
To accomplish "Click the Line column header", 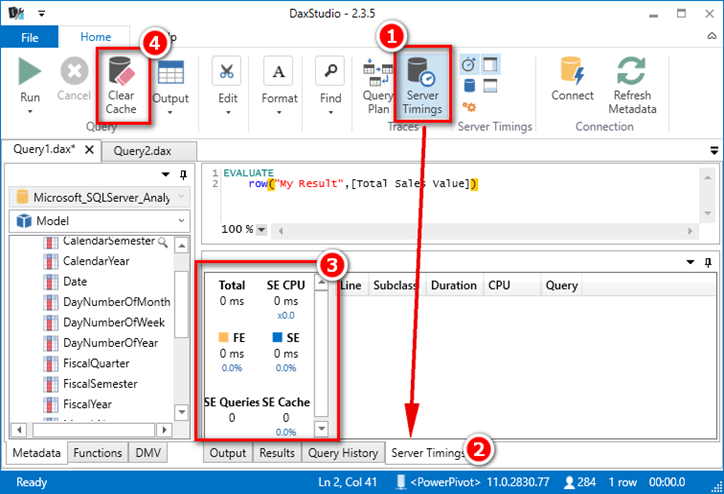I will pos(352,285).
